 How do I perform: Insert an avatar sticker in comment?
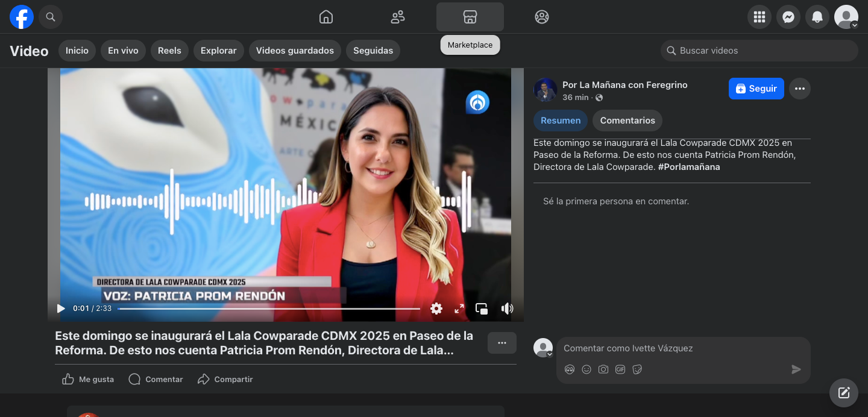tap(570, 369)
